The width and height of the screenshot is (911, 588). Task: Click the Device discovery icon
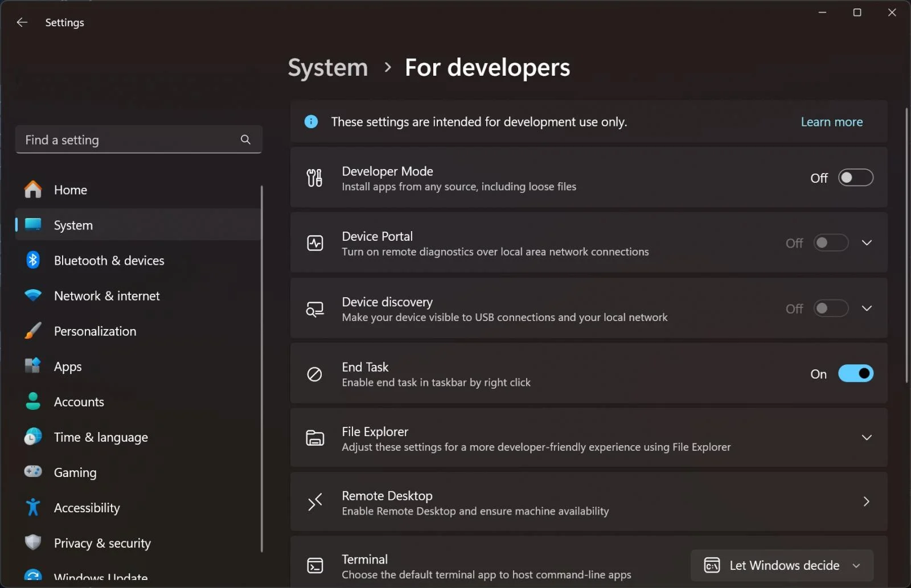coord(314,309)
